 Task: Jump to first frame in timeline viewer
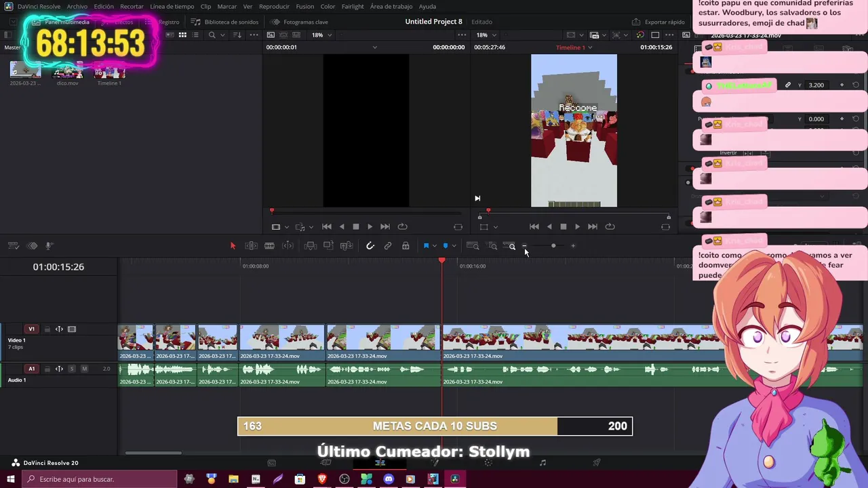(x=534, y=227)
